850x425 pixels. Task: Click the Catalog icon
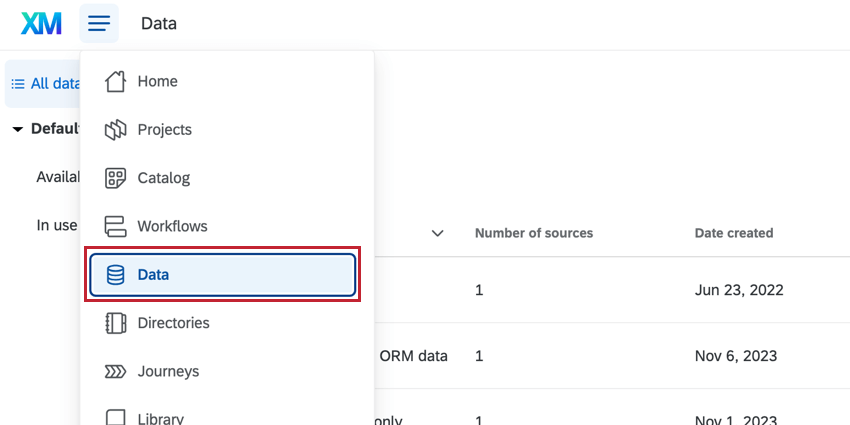[116, 178]
